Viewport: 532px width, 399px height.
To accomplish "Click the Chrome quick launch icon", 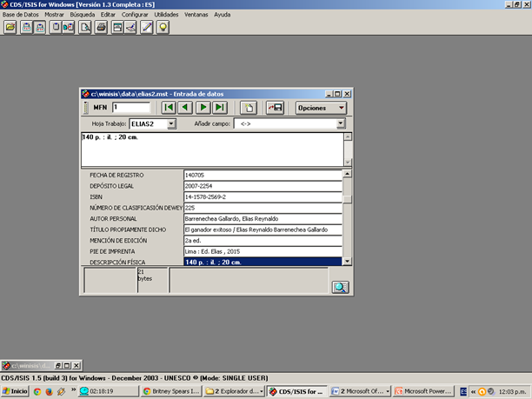I will (37, 391).
